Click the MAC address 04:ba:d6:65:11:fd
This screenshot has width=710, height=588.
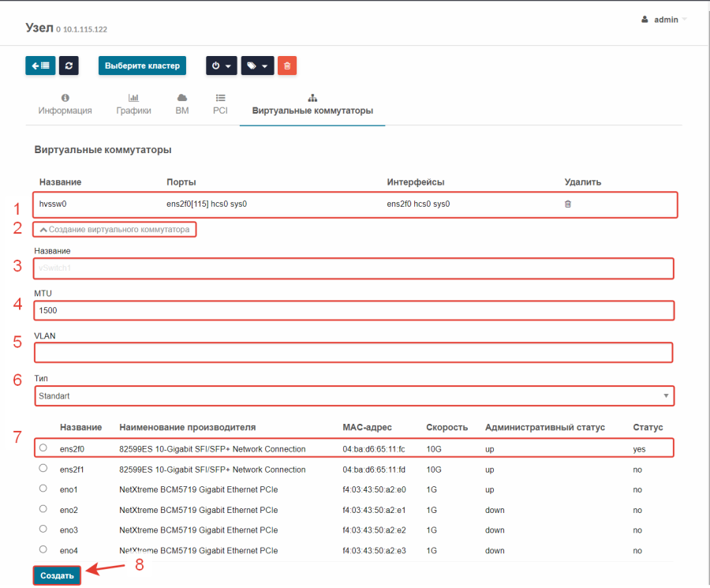pos(374,470)
